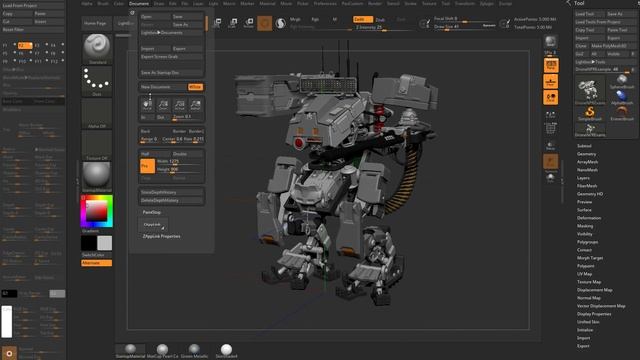
Task: Expand the NanoMesh section
Action: click(x=587, y=170)
